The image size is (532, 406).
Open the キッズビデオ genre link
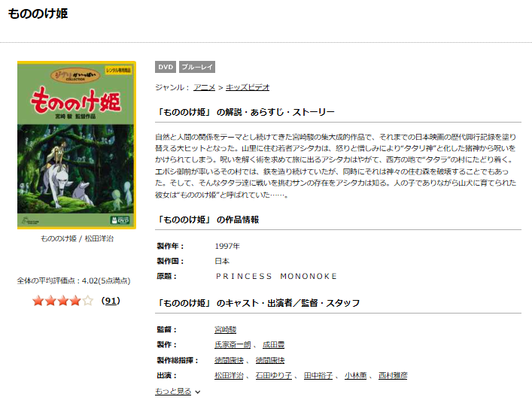point(248,87)
